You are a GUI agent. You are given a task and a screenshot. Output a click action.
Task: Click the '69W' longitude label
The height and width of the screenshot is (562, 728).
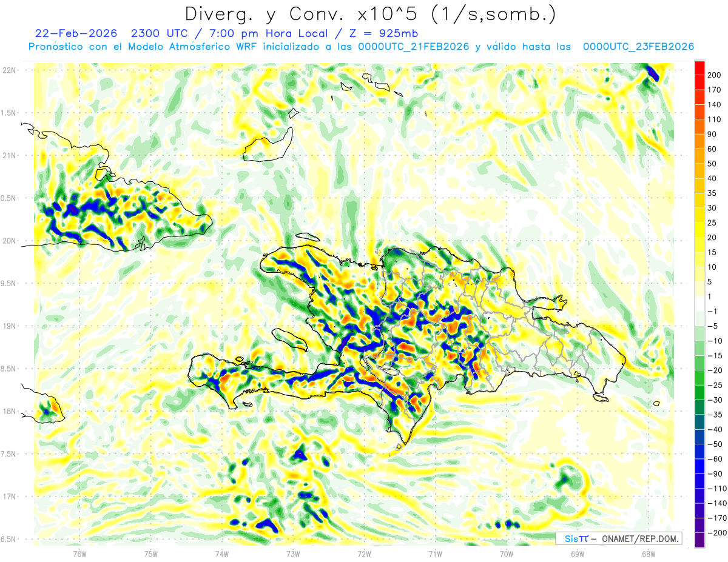(x=578, y=553)
